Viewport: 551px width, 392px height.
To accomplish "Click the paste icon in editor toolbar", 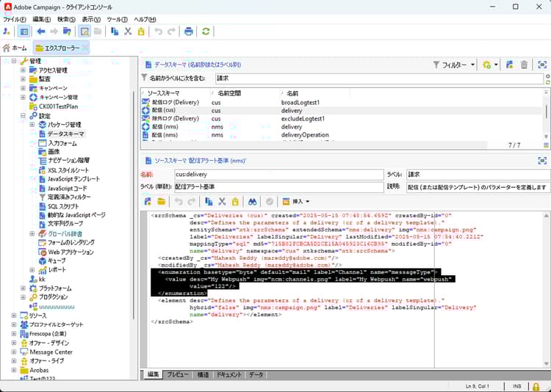I will click(235, 201).
